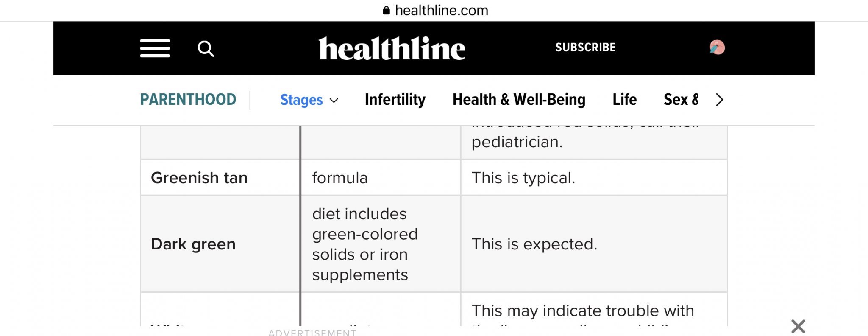The height and width of the screenshot is (336, 868).
Task: Click the Dark green table cell
Action: click(193, 244)
